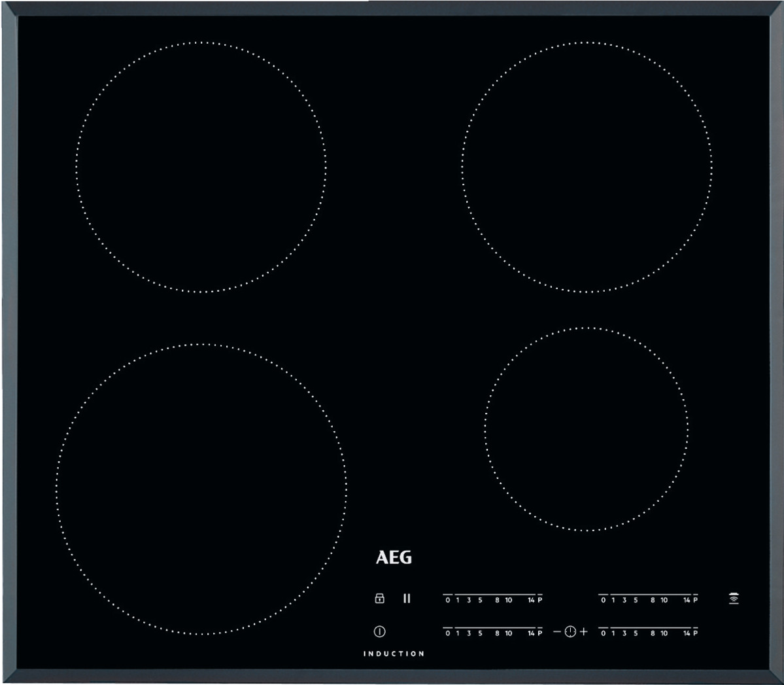This screenshot has height=685, width=784.
Task: Tap the timer clock icon
Action: point(570,631)
